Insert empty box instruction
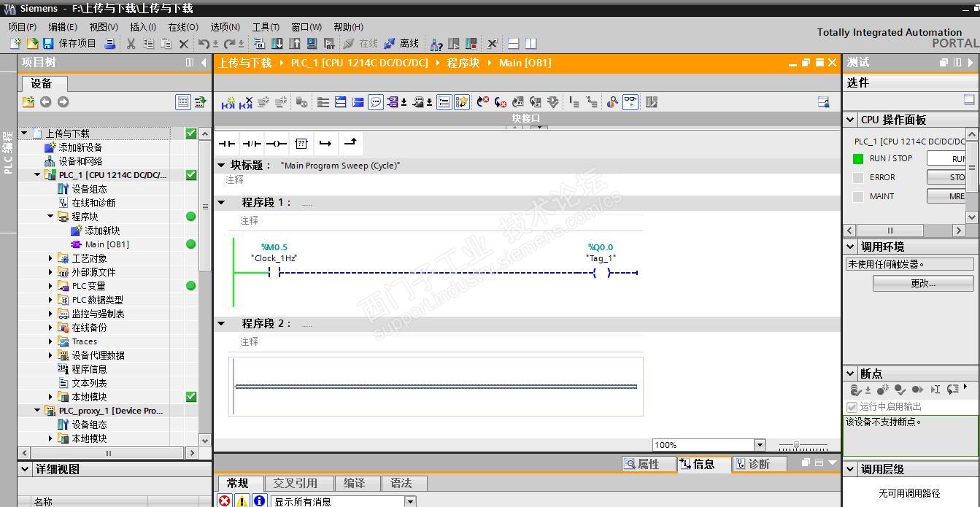 (301, 144)
